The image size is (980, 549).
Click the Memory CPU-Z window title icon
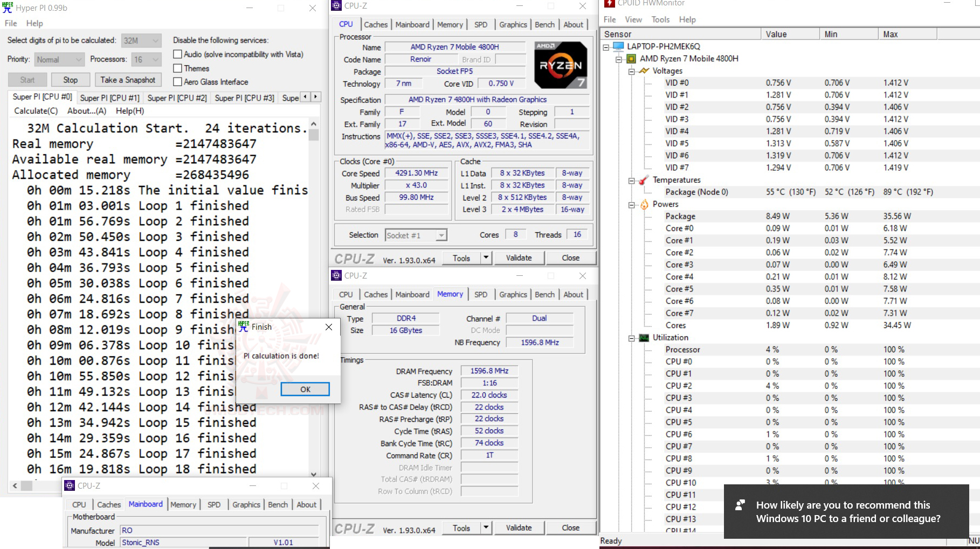(336, 275)
